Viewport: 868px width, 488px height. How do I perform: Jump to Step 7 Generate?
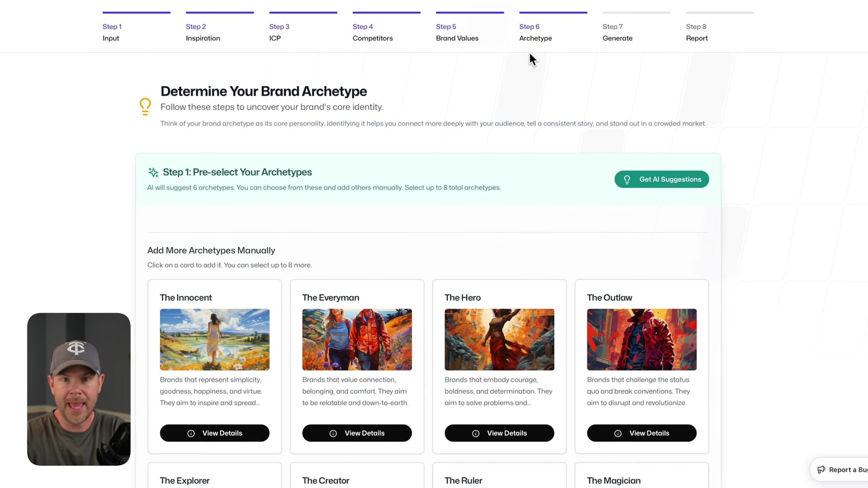coord(637,28)
